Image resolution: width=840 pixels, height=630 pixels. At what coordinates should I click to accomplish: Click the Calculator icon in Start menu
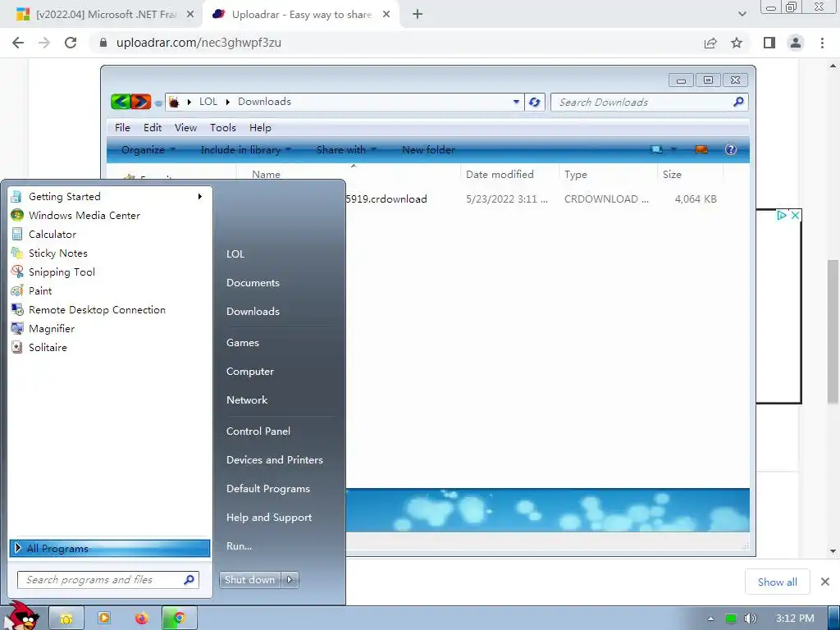pyautogui.click(x=17, y=234)
